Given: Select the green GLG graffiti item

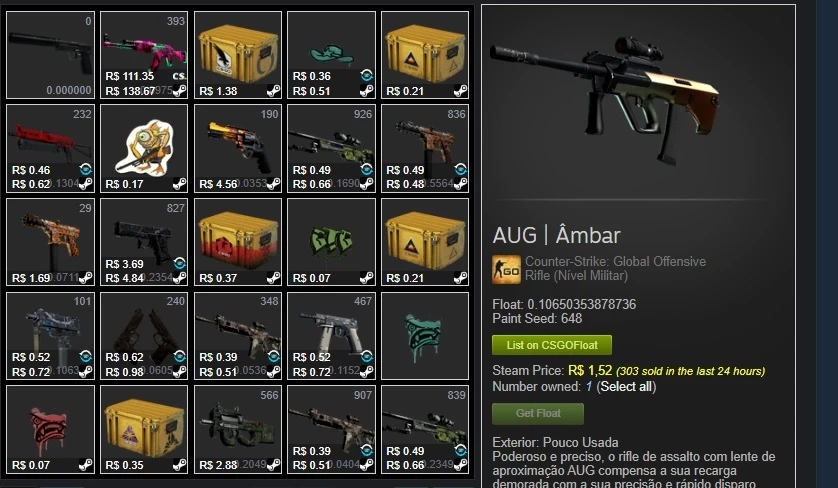Looking at the screenshot, I should click(x=331, y=242).
